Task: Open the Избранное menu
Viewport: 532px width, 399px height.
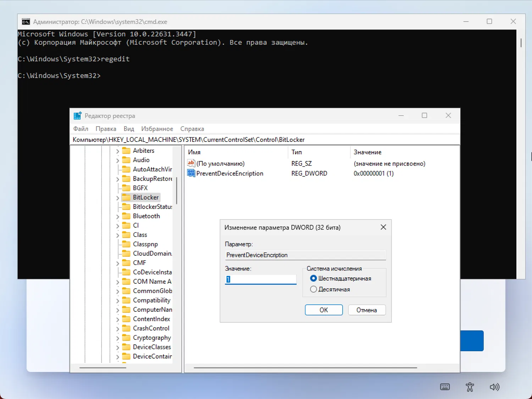Action: 157,129
